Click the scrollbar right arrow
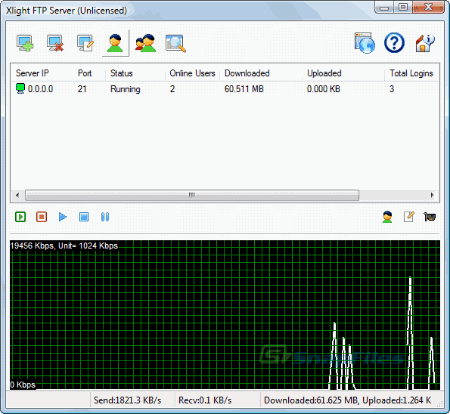450x414 pixels. click(432, 195)
